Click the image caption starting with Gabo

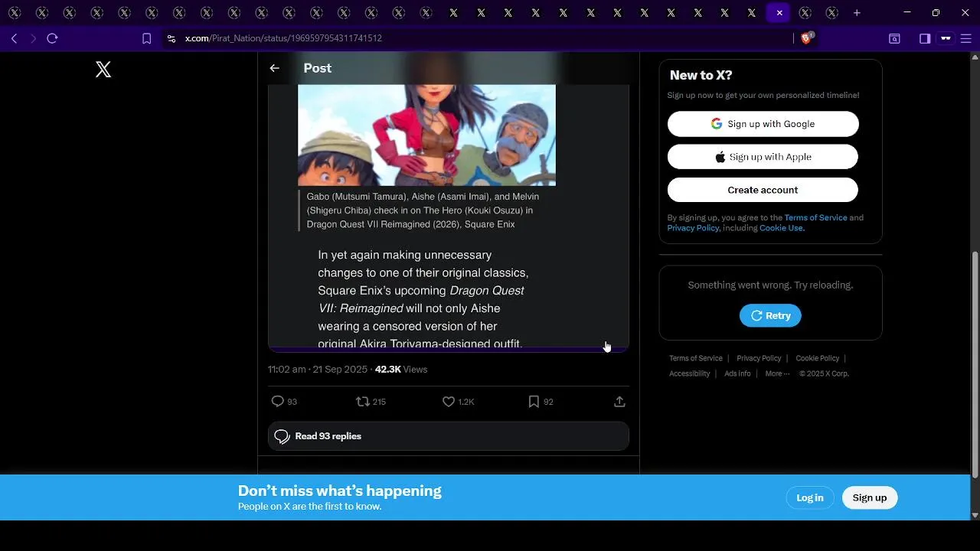[423, 210]
